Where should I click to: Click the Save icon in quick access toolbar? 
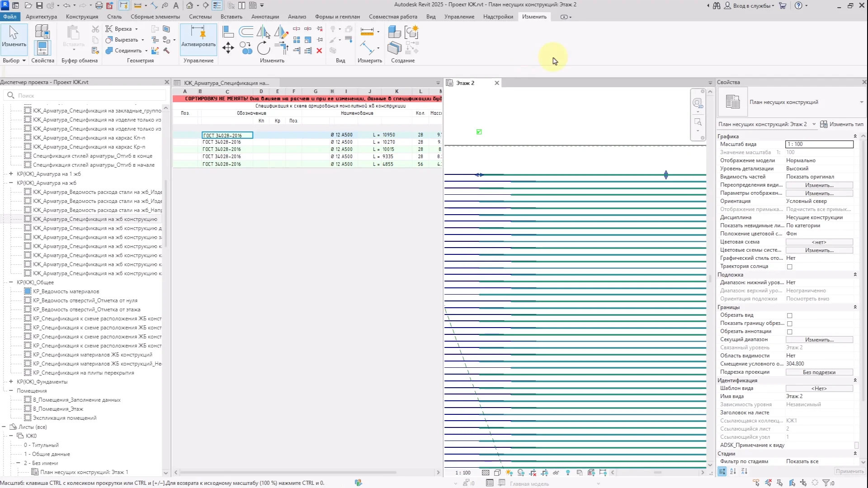(39, 5)
